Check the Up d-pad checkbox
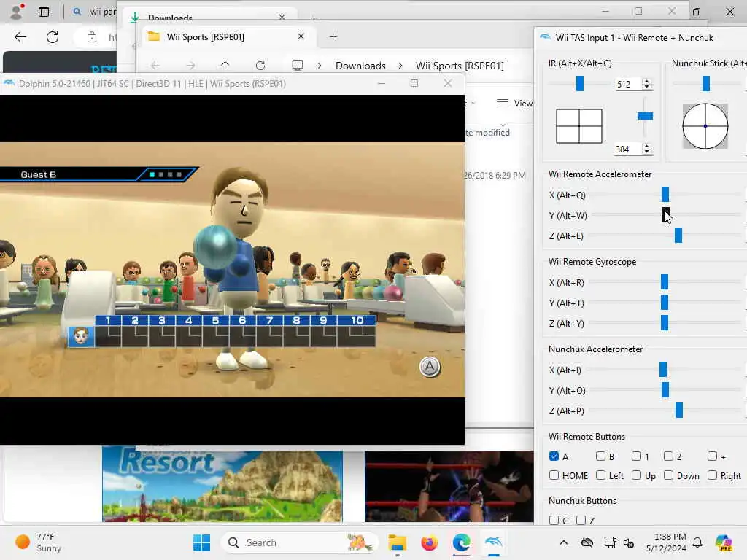 click(x=636, y=475)
